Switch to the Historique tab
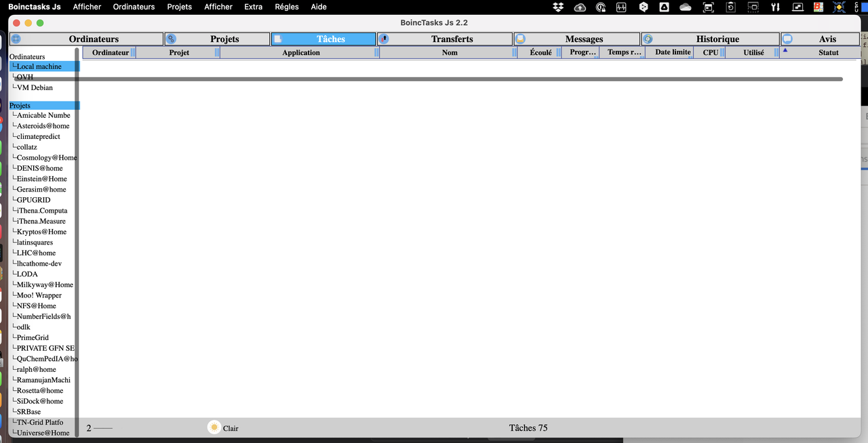Image resolution: width=868 pixels, height=443 pixels. [710, 39]
